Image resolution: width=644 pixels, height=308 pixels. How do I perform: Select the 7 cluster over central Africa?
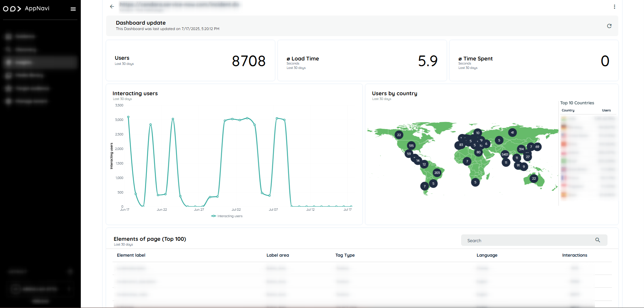tap(467, 161)
